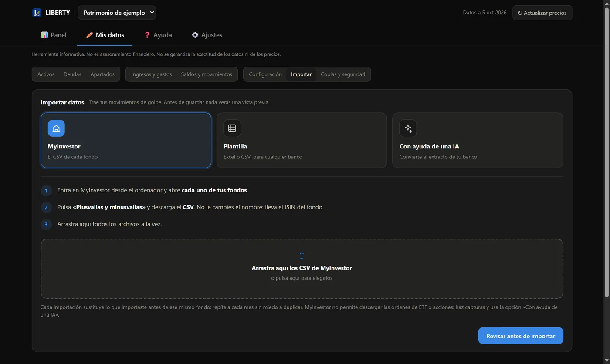Go to the Ayuda tab

158,35
